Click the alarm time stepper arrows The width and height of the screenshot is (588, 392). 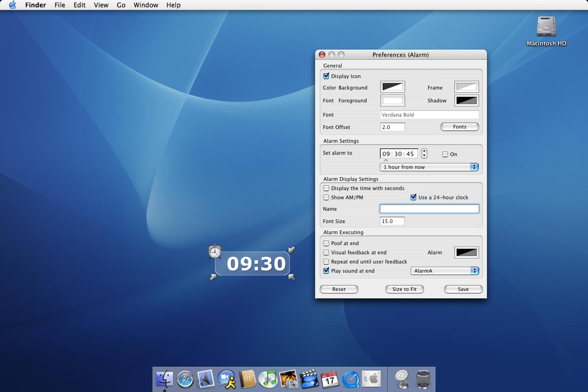tap(424, 153)
